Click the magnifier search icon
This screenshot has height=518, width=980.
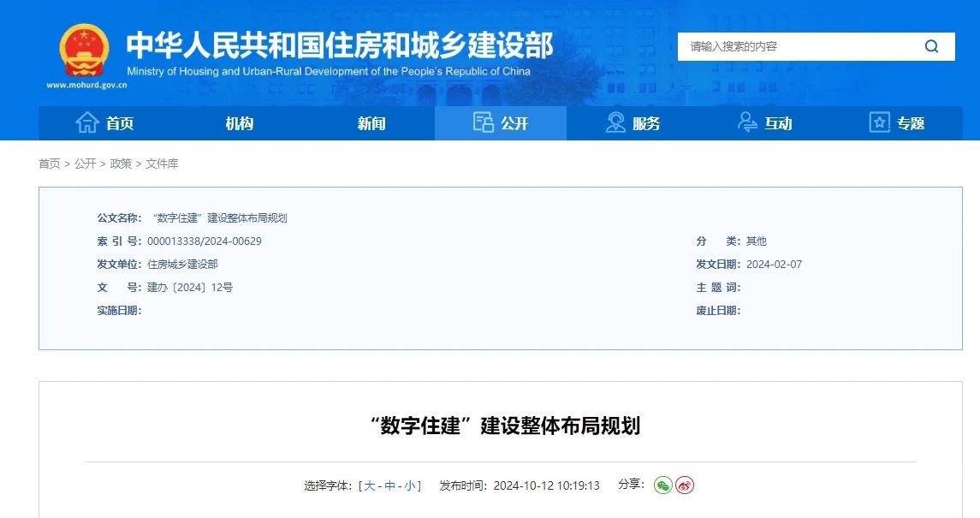coord(931,46)
